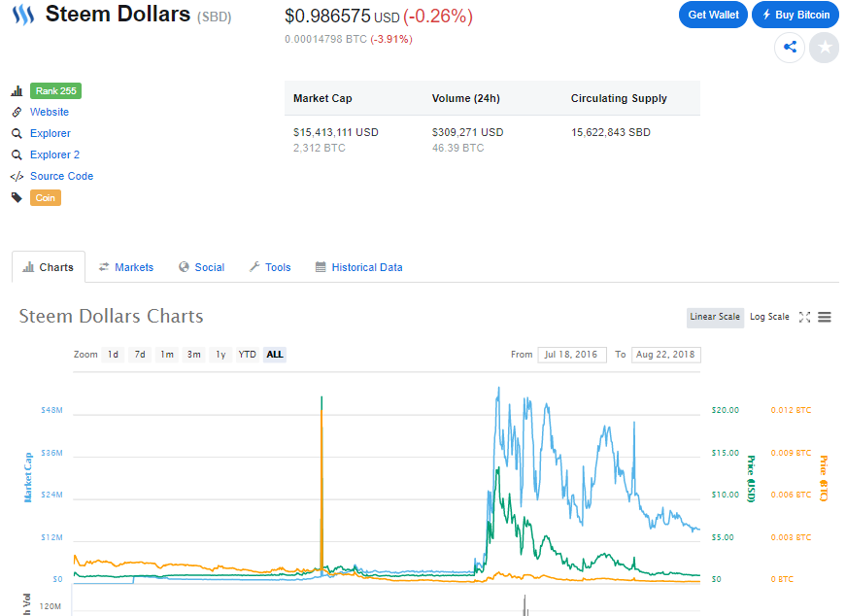Click the $15,413,111 USD market cap value
This screenshot has height=616, width=846.
[336, 132]
